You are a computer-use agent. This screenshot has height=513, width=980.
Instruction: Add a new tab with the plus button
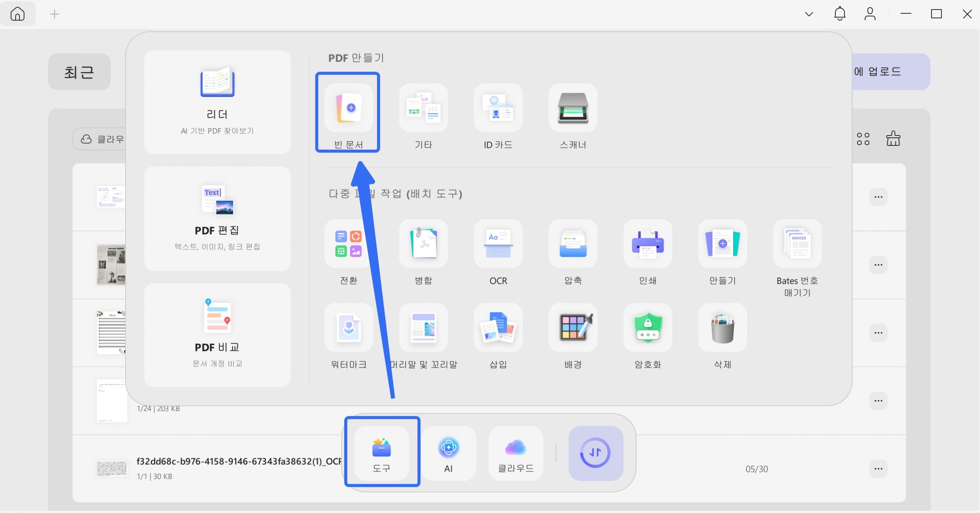pos(55,14)
